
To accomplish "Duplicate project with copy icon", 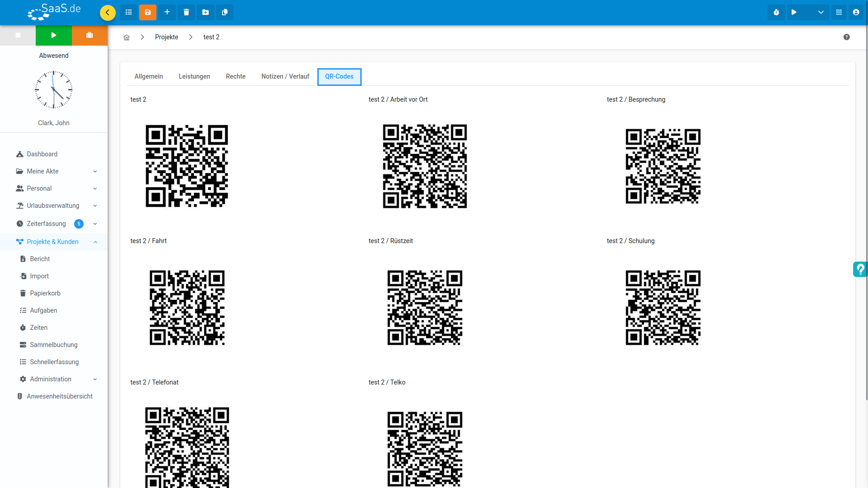I will [x=225, y=12].
